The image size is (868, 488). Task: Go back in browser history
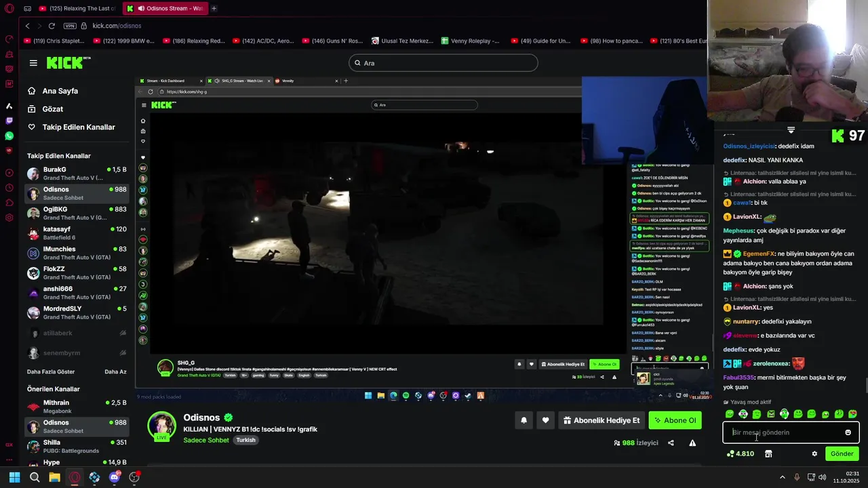pos(27,26)
